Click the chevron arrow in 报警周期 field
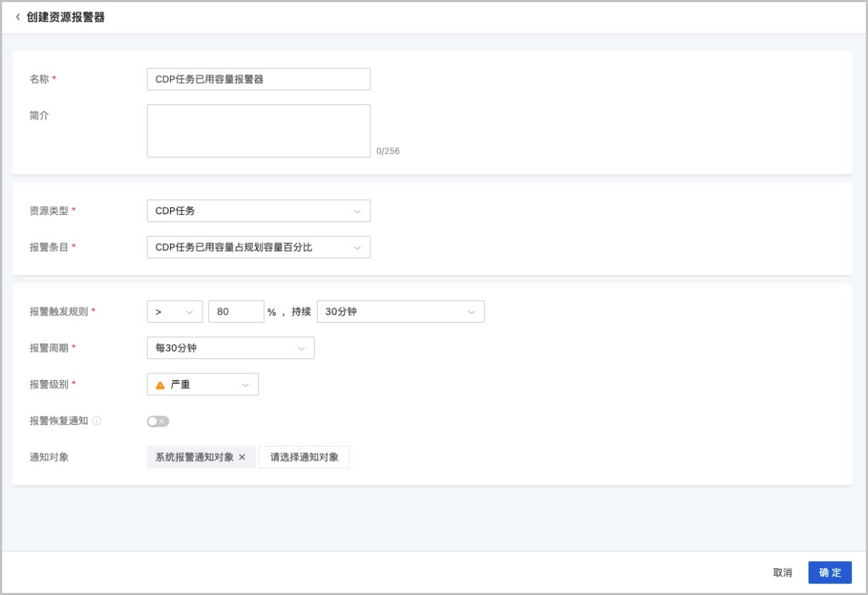The width and height of the screenshot is (868, 595). pyautogui.click(x=301, y=349)
